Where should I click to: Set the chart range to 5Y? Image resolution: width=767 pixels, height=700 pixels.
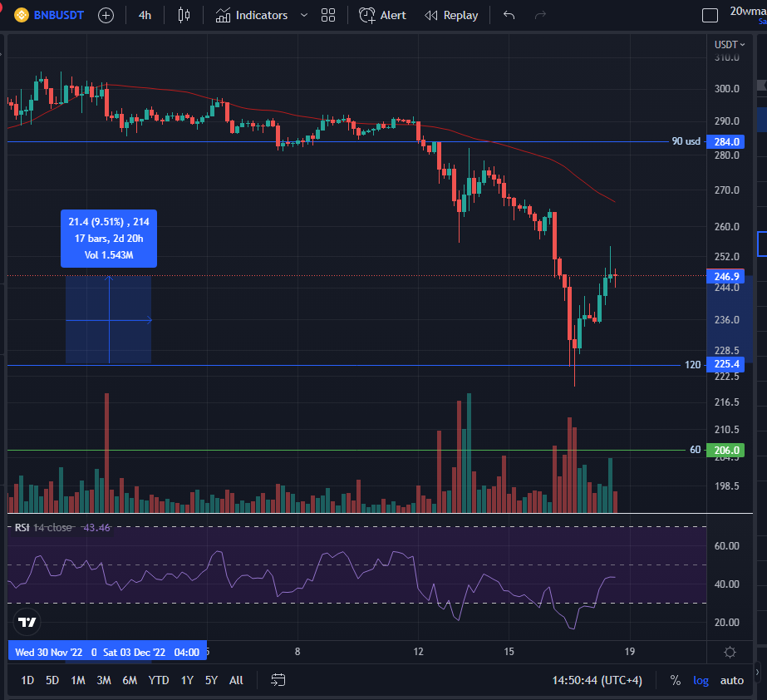(x=211, y=680)
